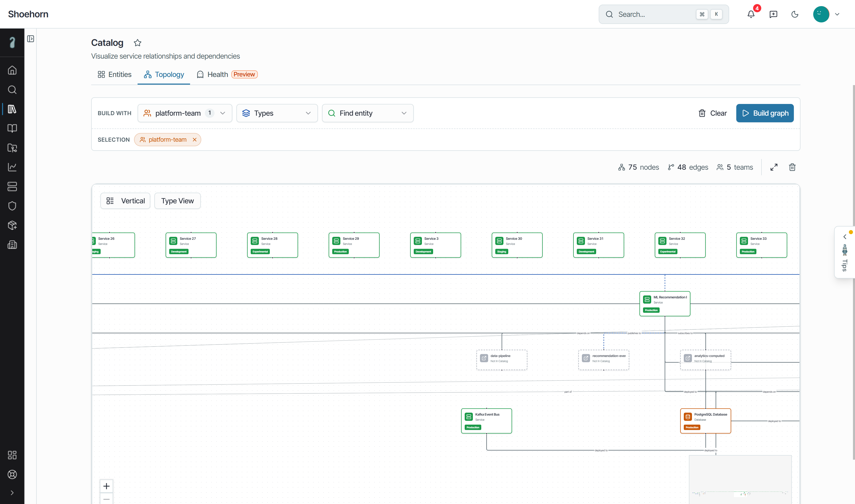Viewport: 855px width, 504px height.
Task: Click the Shoehorn brand title
Action: [x=28, y=14]
